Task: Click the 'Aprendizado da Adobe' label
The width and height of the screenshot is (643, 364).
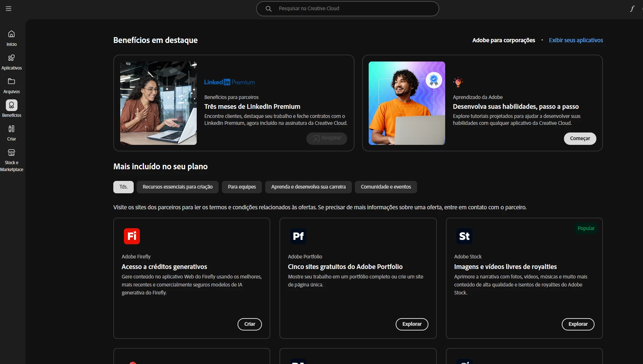Action: tap(478, 97)
